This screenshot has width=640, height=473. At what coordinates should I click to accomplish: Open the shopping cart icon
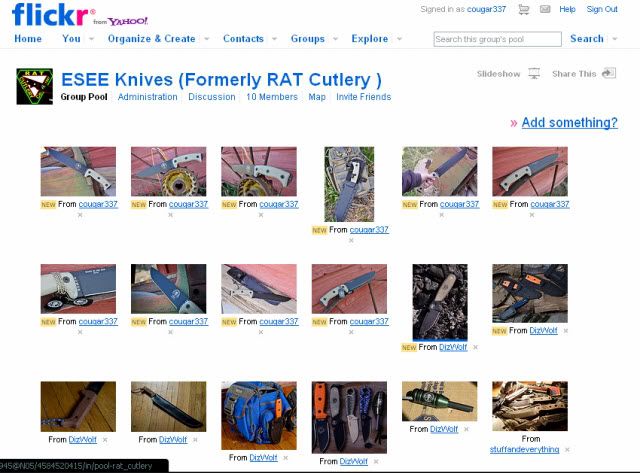pos(524,9)
